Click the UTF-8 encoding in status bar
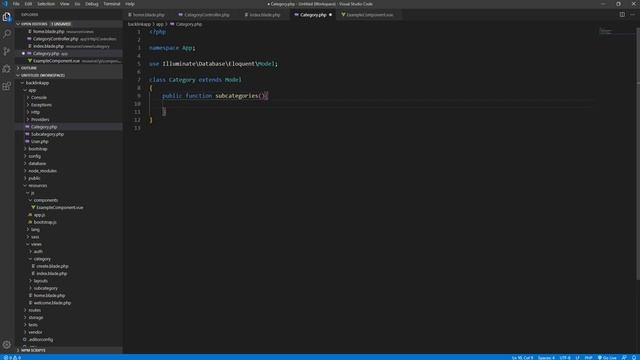Screen dimensions: 640x360 point(565,358)
